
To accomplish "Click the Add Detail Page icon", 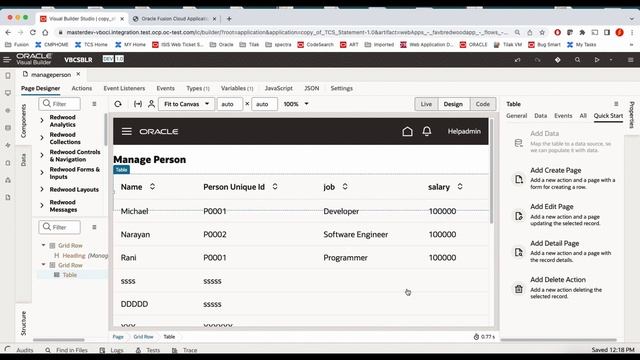I will [518, 252].
